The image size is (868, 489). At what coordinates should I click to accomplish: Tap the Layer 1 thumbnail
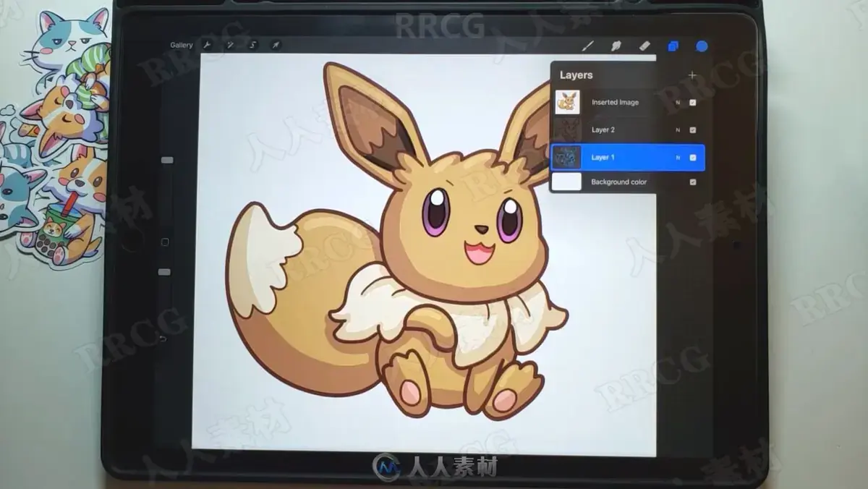pos(568,157)
